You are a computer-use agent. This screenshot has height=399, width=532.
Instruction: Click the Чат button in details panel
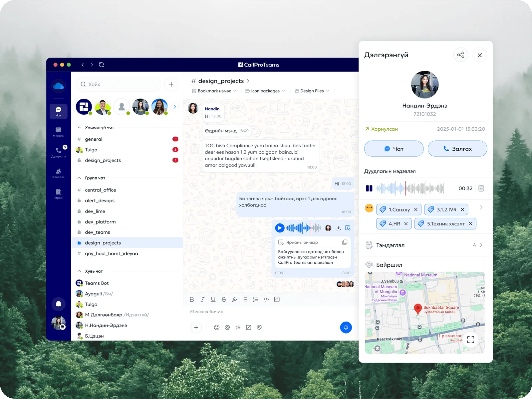394,149
